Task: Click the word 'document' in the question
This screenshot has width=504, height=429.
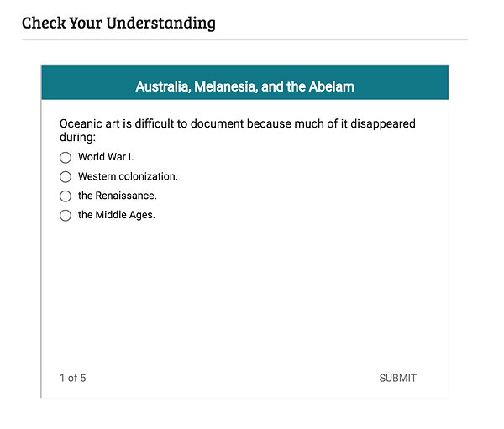Action: coord(214,124)
